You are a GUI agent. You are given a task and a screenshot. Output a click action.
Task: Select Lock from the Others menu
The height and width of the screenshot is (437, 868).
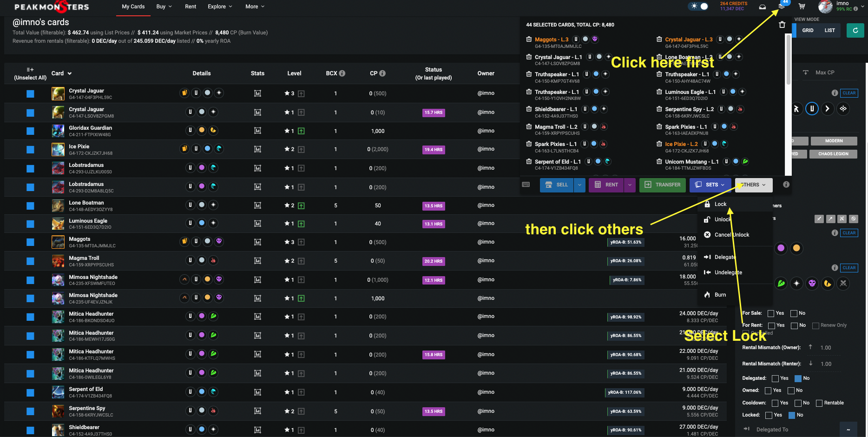(x=720, y=204)
